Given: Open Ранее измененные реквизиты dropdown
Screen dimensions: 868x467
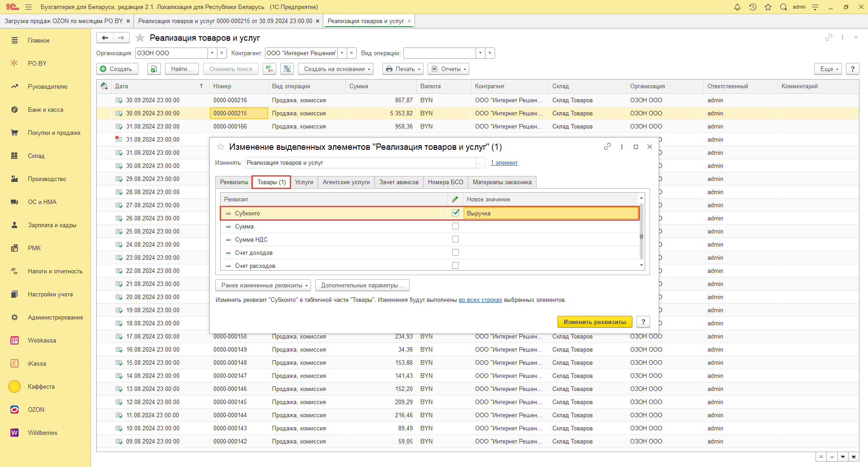Looking at the screenshot, I should 263,285.
